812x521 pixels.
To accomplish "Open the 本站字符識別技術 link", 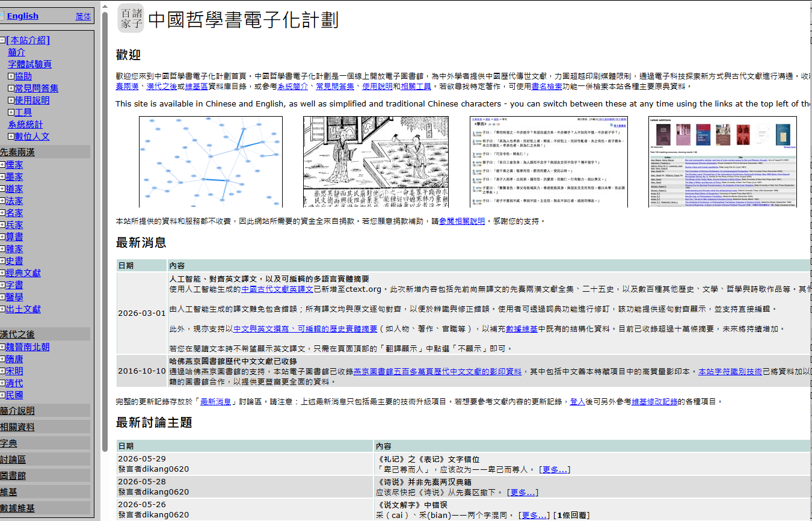I will [730, 372].
